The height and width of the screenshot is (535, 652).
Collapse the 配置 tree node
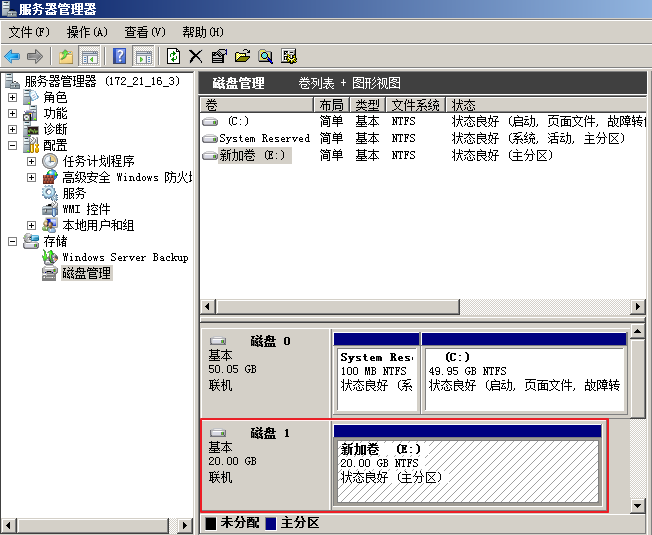[12, 145]
